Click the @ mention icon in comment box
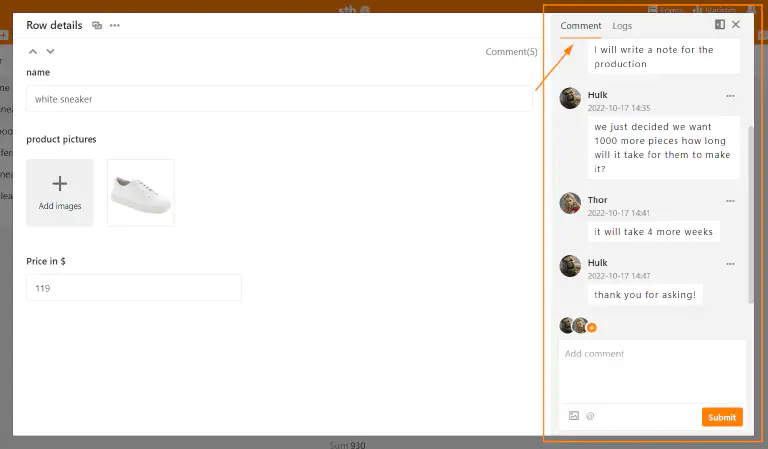 coord(590,416)
